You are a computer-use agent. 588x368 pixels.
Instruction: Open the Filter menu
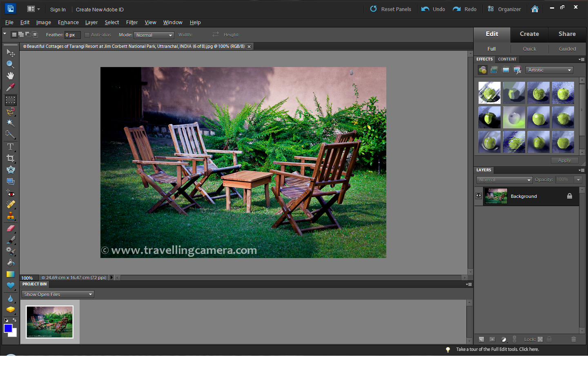132,22
